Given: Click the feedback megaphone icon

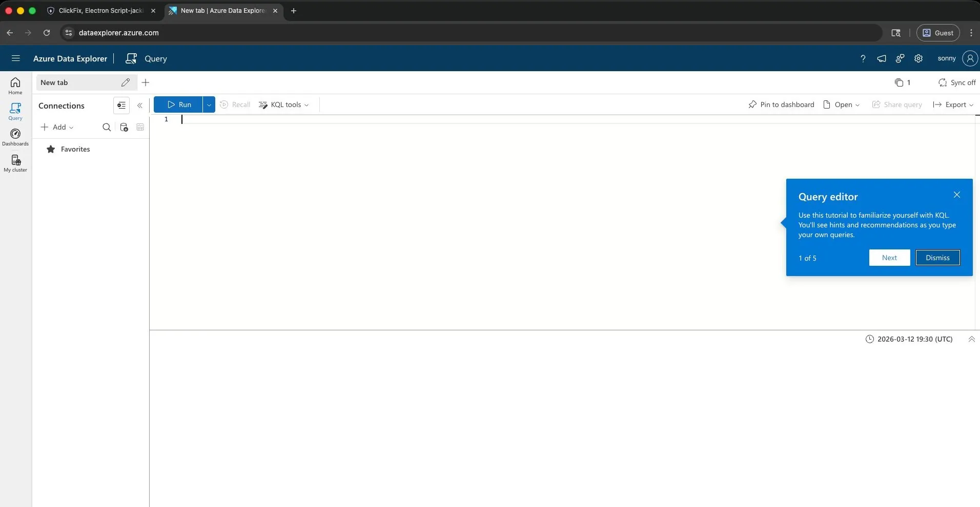Looking at the screenshot, I should [882, 58].
